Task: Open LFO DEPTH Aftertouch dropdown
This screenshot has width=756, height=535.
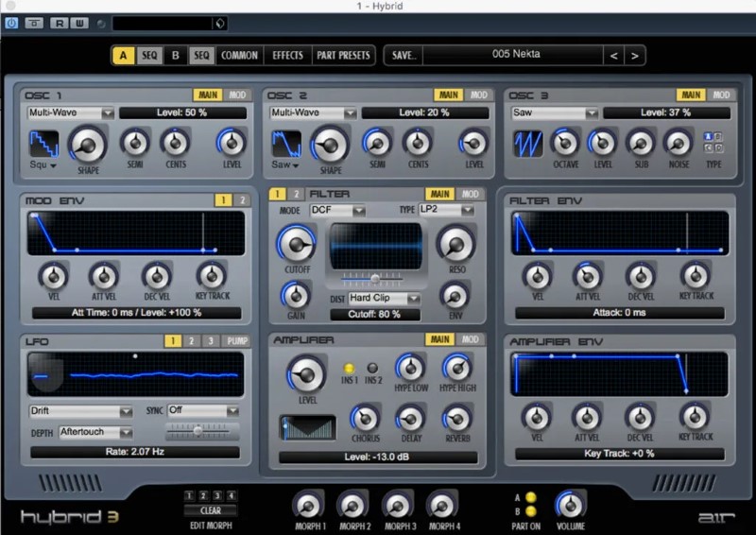Action: (95, 432)
